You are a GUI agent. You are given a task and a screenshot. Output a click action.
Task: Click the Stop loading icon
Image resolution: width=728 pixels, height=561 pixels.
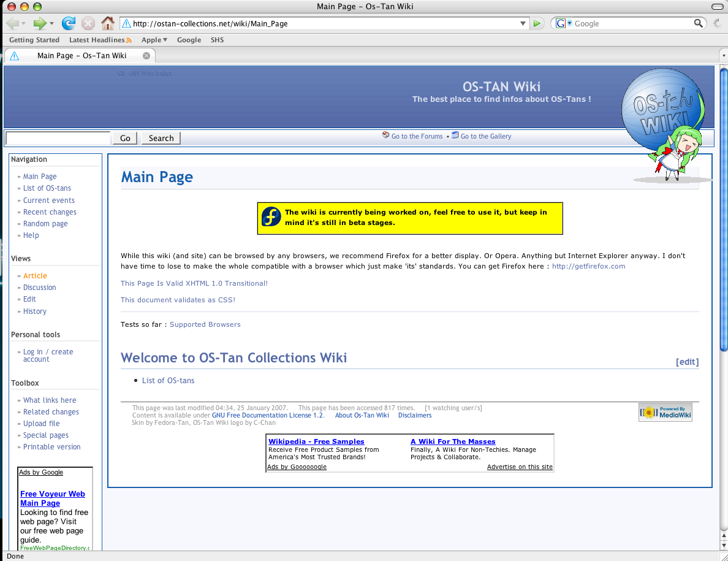[88, 23]
